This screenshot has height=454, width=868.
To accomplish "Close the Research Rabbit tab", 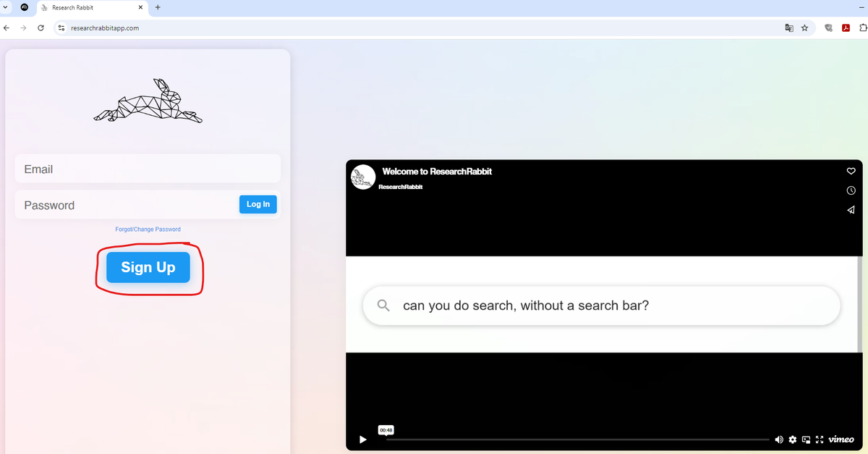I will point(141,7).
